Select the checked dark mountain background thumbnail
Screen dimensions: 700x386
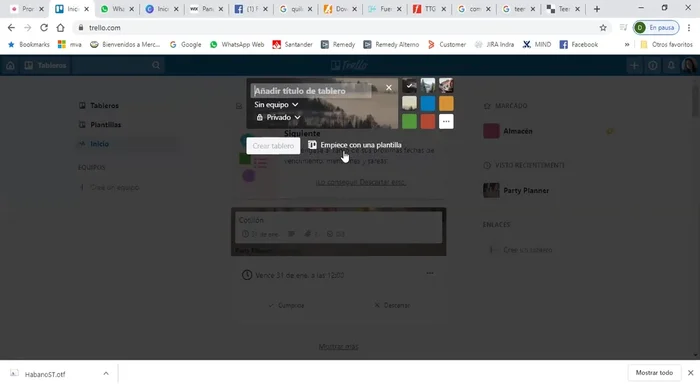pyautogui.click(x=409, y=85)
